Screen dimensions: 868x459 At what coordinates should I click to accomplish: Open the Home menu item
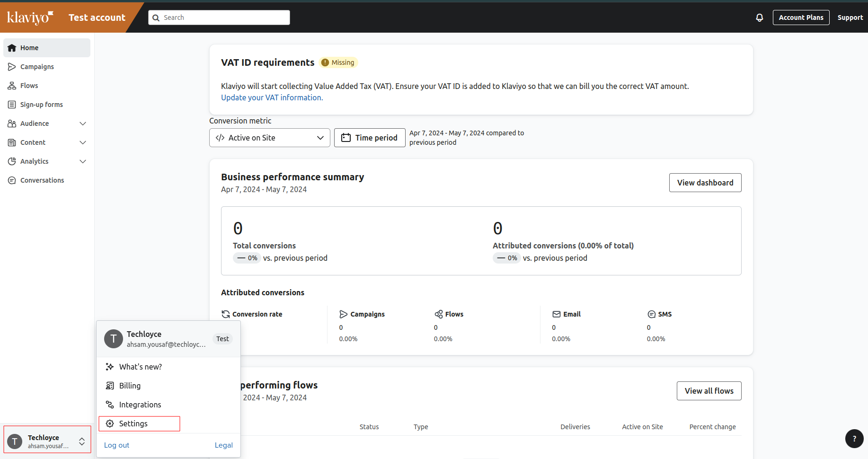(x=47, y=48)
